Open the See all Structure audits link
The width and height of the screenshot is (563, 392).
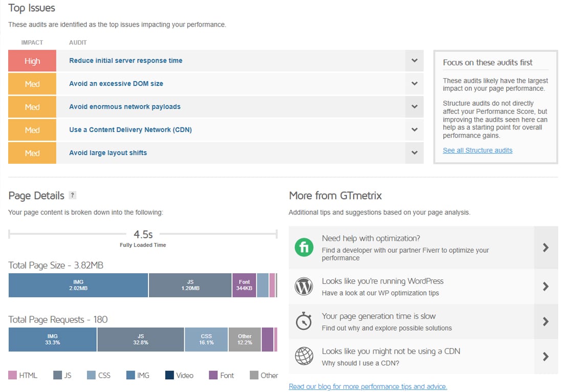(478, 150)
